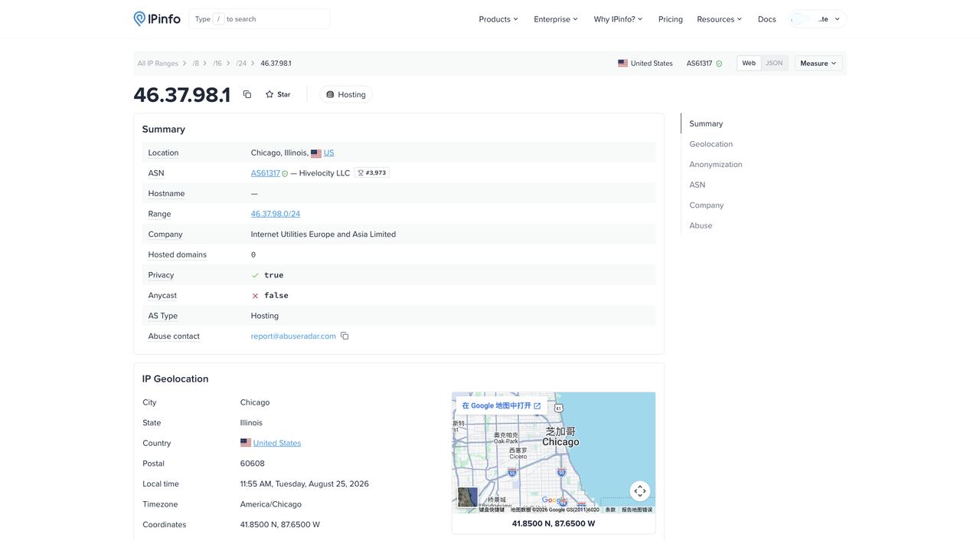Click coordinates caption below the map
This screenshot has height=541, width=980.
click(x=554, y=524)
